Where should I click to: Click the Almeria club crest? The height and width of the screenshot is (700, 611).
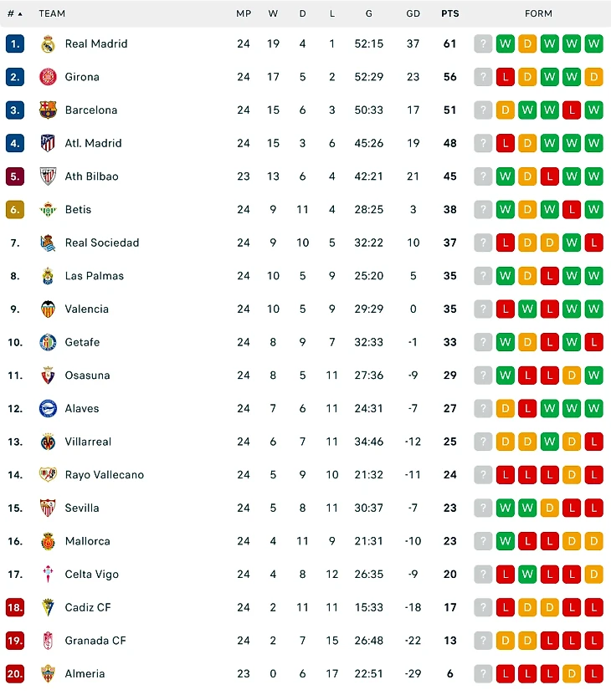[48, 674]
